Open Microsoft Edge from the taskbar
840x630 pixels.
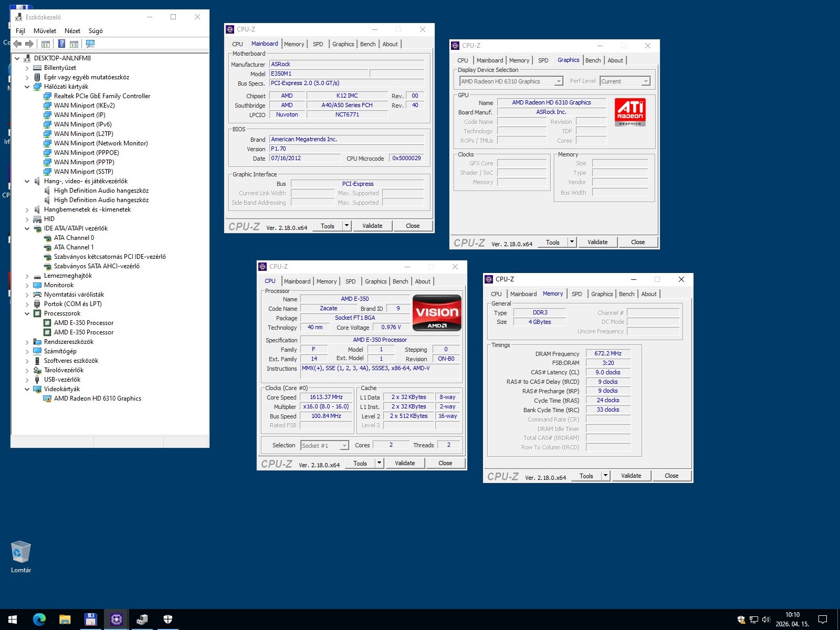coord(39,619)
